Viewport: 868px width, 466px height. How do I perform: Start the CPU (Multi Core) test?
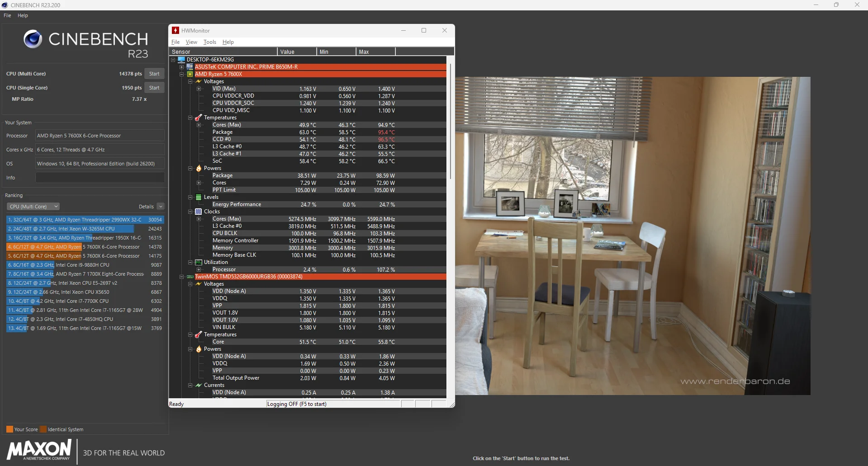tap(154, 74)
